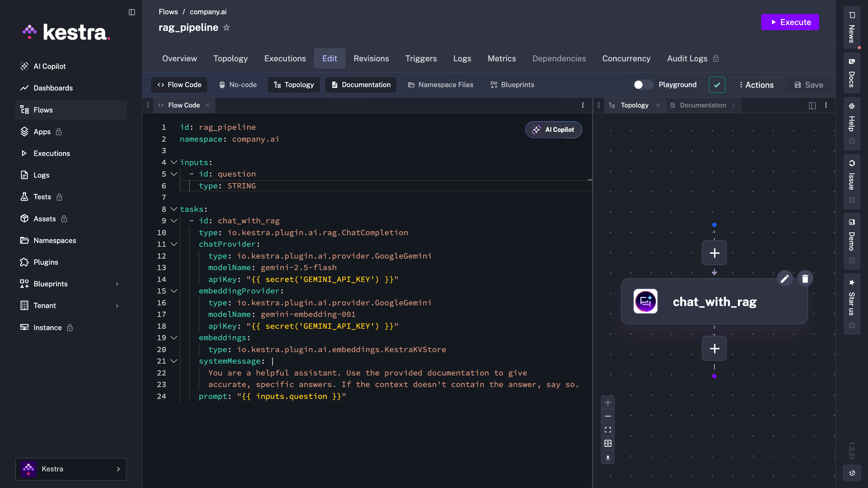
Task: Open AI Copilot in the code editor
Action: pyautogui.click(x=553, y=129)
